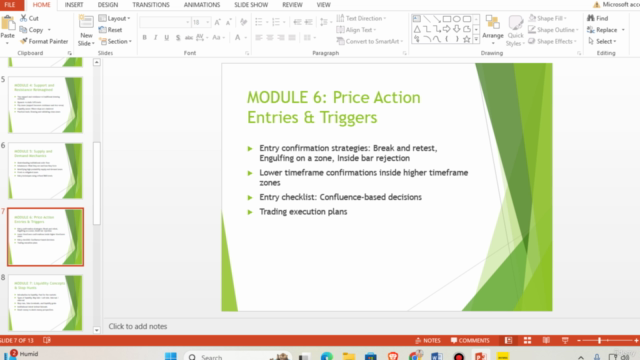Switch to Reading View
Screen dimensions: 640x360
point(546,340)
